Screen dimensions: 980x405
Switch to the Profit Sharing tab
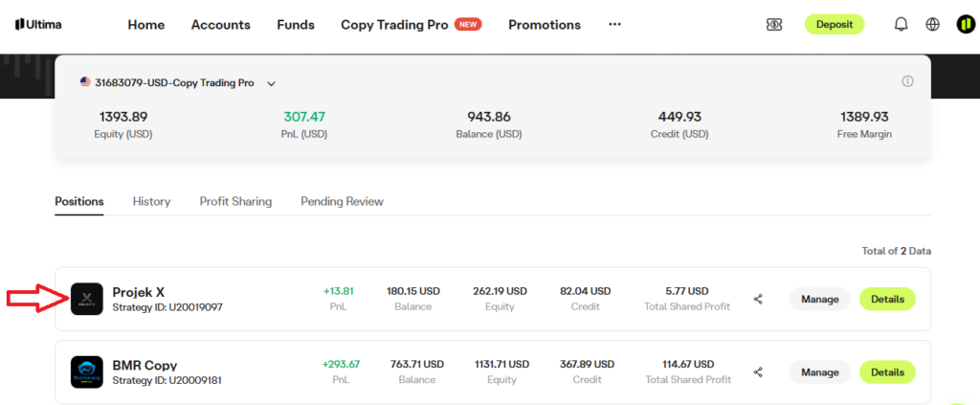(x=235, y=201)
